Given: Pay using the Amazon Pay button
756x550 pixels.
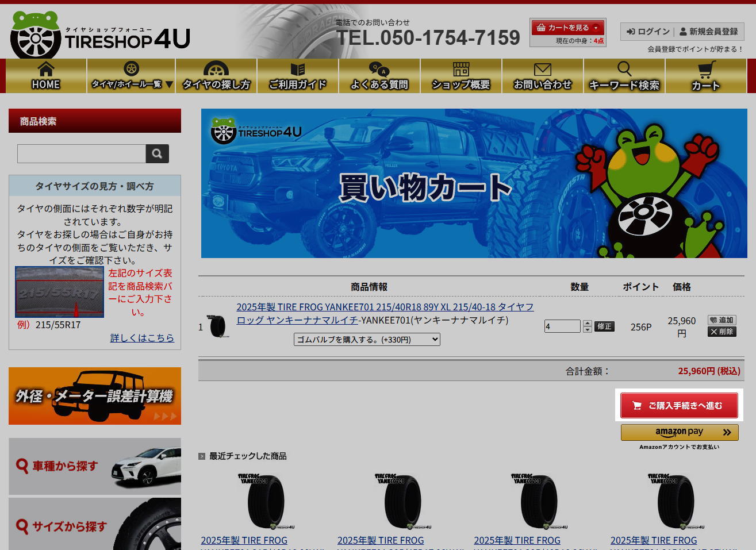Looking at the screenshot, I should pos(679,432).
